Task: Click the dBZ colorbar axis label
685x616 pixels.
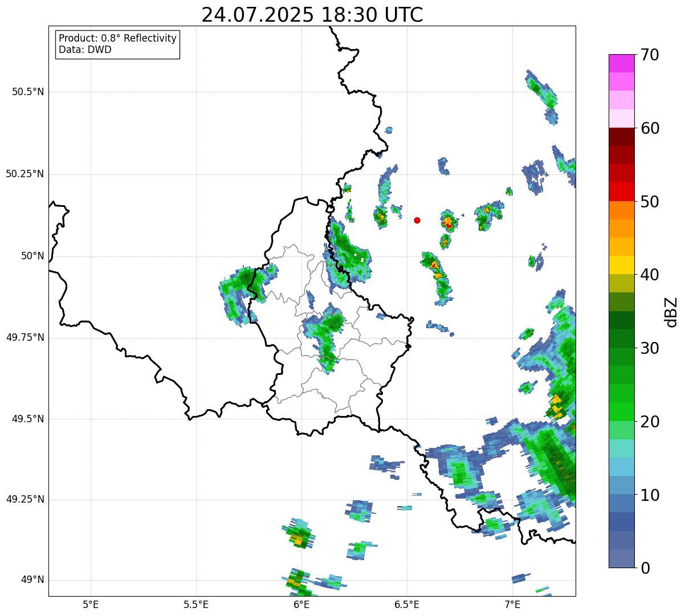Action: (671, 312)
